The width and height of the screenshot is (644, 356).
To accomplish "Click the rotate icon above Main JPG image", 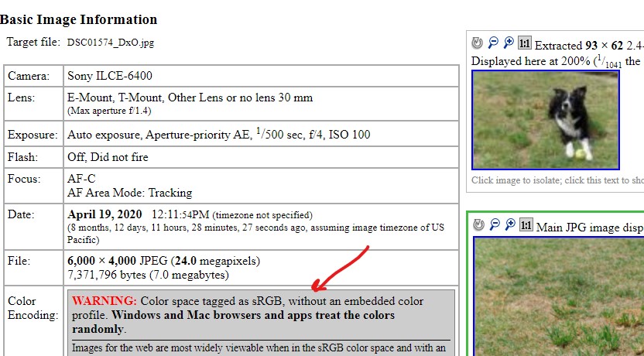I will (x=478, y=224).
